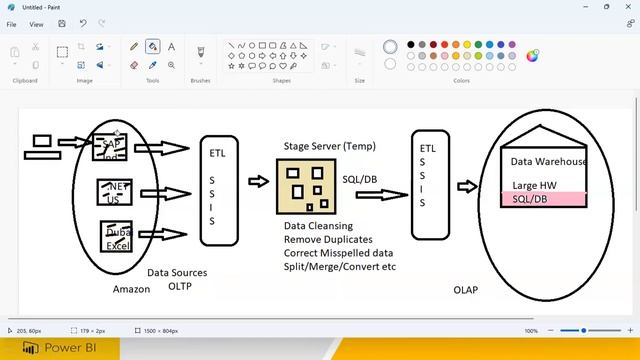Click the zoom slider handle
Viewport: 640px width, 360px height.
point(584,331)
